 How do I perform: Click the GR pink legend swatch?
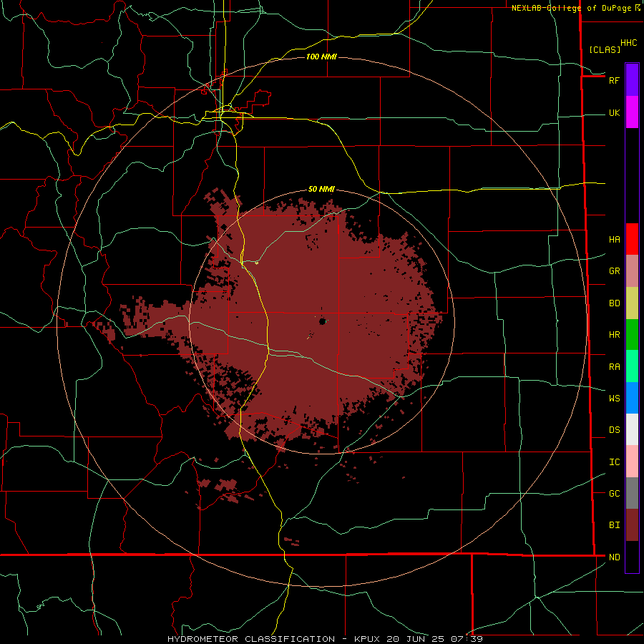click(632, 271)
